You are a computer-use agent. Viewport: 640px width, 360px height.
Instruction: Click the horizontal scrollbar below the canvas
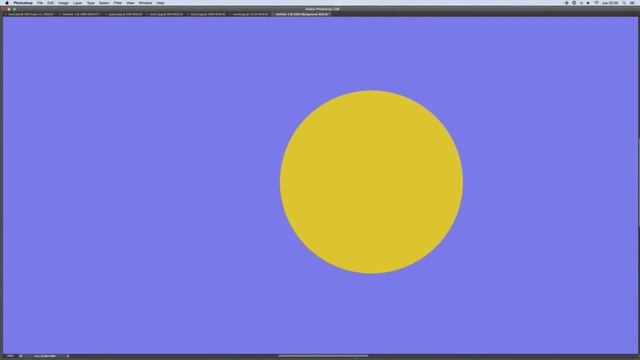(323, 356)
